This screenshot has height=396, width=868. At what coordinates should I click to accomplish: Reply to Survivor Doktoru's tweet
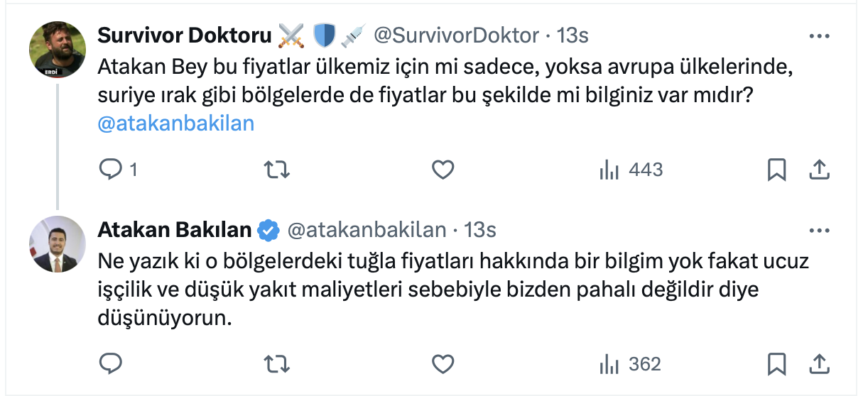[x=111, y=170]
